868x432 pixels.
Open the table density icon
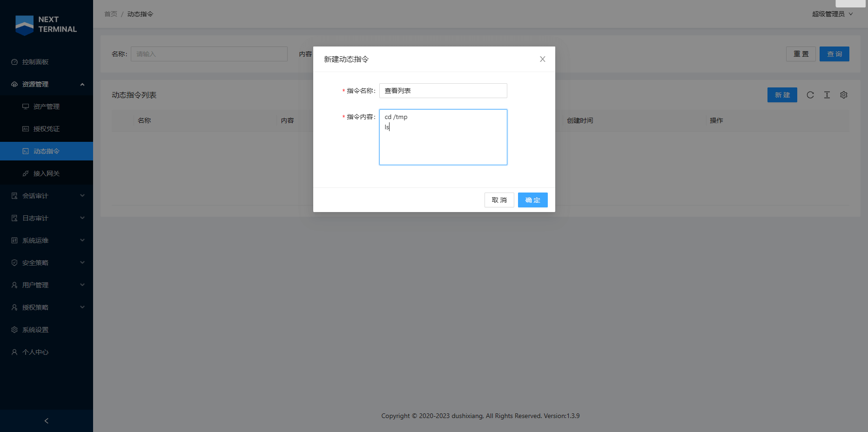point(827,95)
